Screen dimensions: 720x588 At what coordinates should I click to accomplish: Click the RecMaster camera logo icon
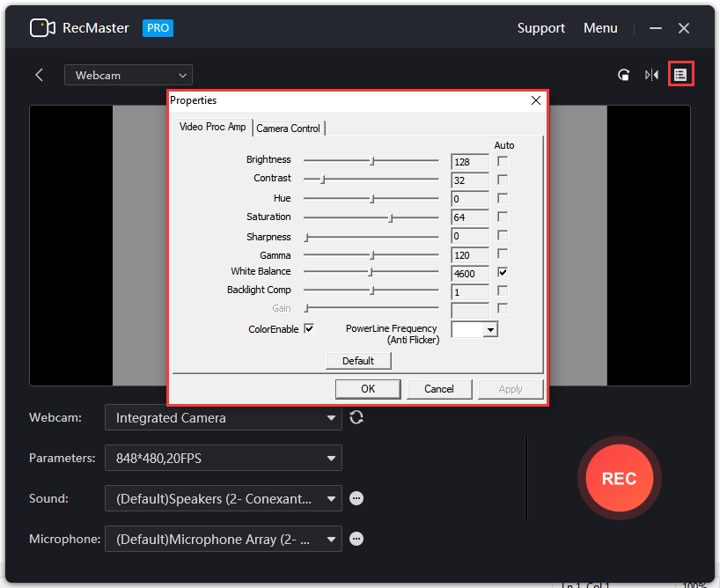pyautogui.click(x=42, y=28)
